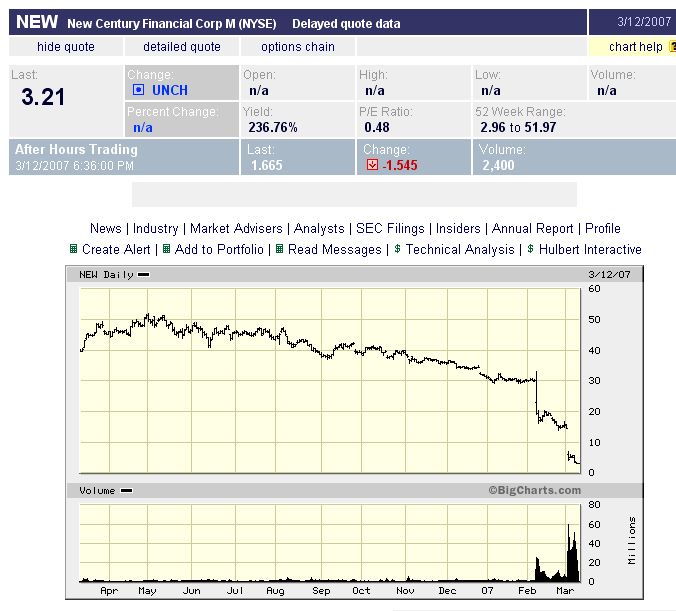Click the Technical Analysis dollar icon
The width and height of the screenshot is (676, 611).
coord(397,249)
